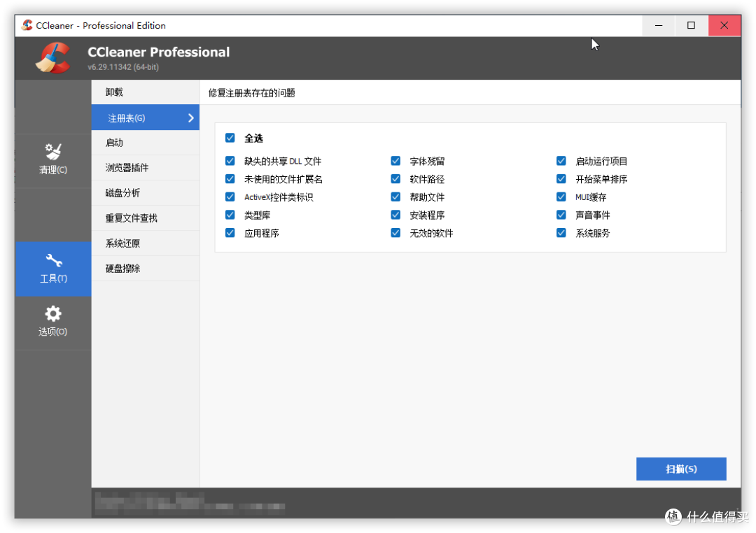Screen dimensions: 756x533
Task: Uncheck 无效的软件 checkbox
Action: 395,233
